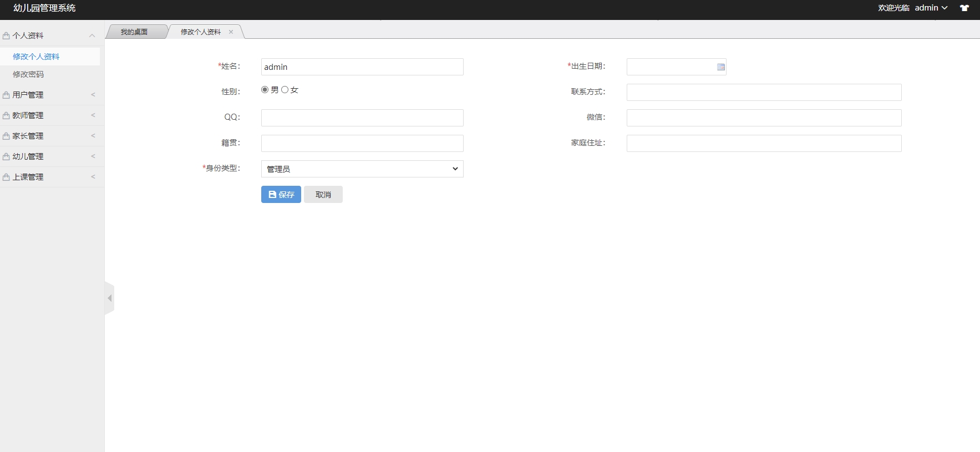Click the lock icon beside 教师管理
The width and height of the screenshot is (980, 452).
tap(6, 116)
